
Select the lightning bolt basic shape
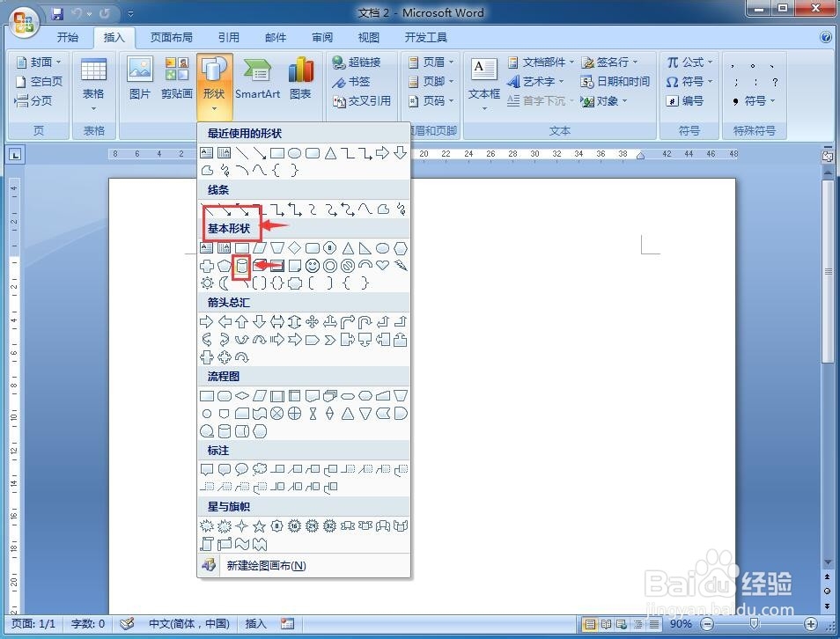click(400, 265)
